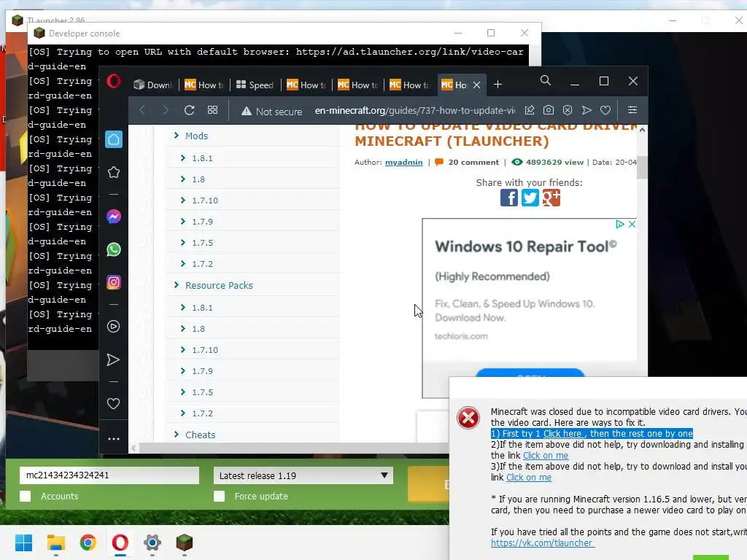Switch to the first MC How to tab
Screen dimensions: 747x560
tap(204, 85)
